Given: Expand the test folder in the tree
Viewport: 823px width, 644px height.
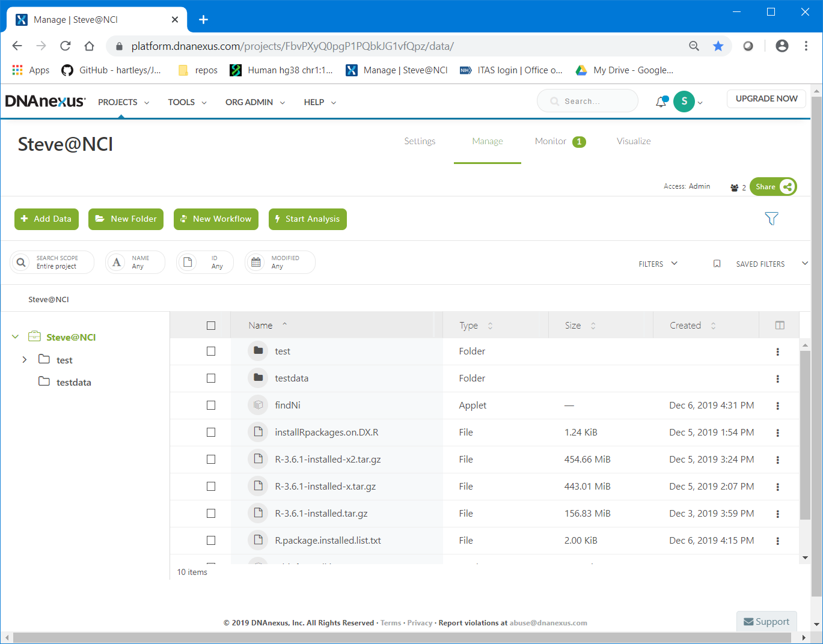Looking at the screenshot, I should [x=25, y=360].
